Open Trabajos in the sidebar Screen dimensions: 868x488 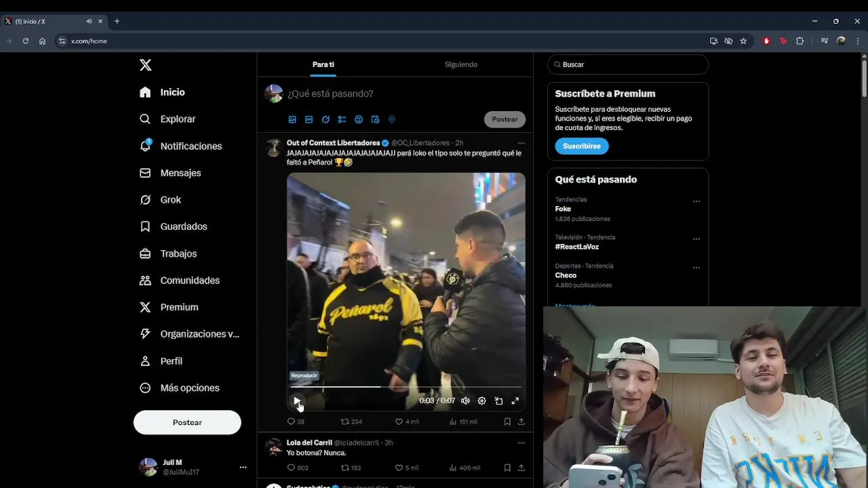pos(168,253)
